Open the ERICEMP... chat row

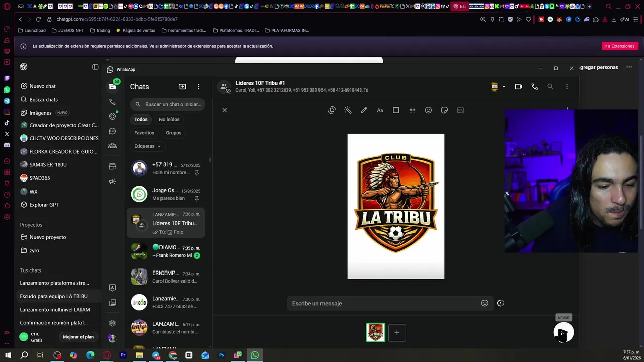[166, 277]
